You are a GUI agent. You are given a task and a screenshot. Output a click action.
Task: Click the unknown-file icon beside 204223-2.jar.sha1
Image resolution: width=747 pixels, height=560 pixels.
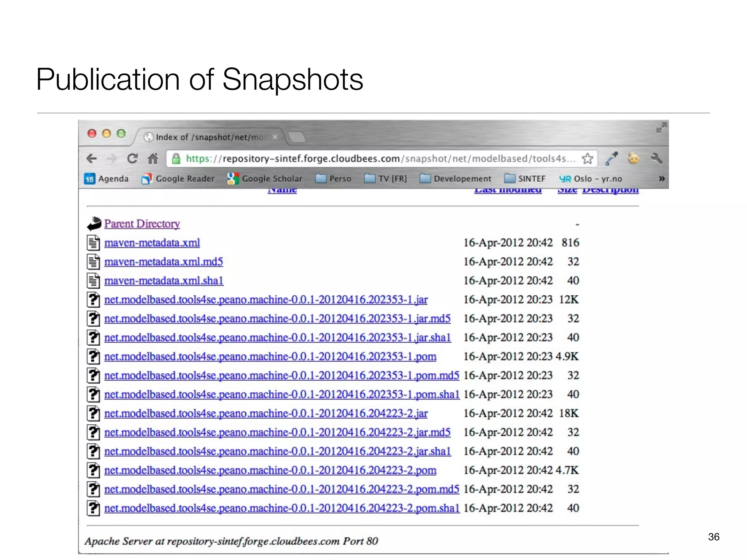coord(93,451)
